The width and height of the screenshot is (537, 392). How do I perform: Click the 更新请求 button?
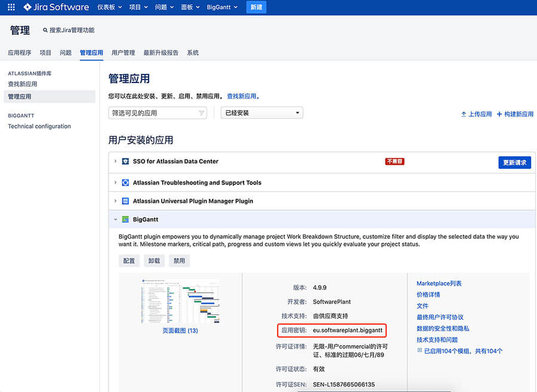pos(514,162)
